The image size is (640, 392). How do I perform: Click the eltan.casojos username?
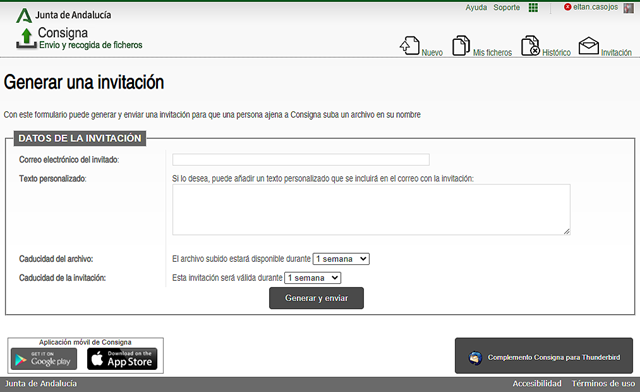596,7
